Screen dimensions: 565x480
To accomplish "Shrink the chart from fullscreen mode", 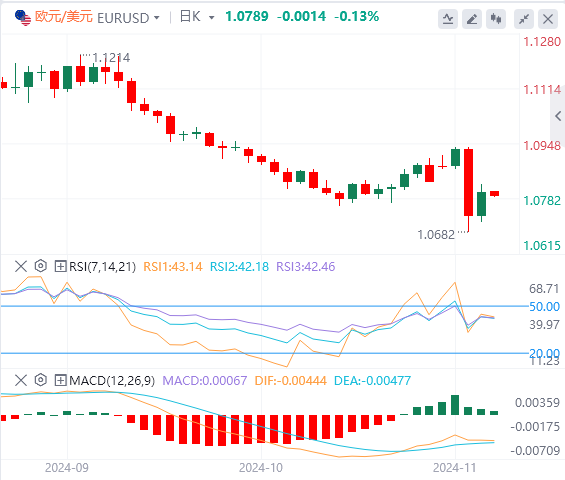I will (524, 19).
